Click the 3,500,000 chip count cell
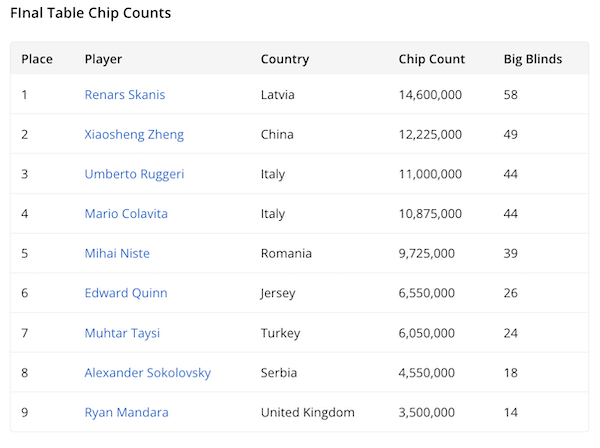The height and width of the screenshot is (448, 600). coord(428,412)
